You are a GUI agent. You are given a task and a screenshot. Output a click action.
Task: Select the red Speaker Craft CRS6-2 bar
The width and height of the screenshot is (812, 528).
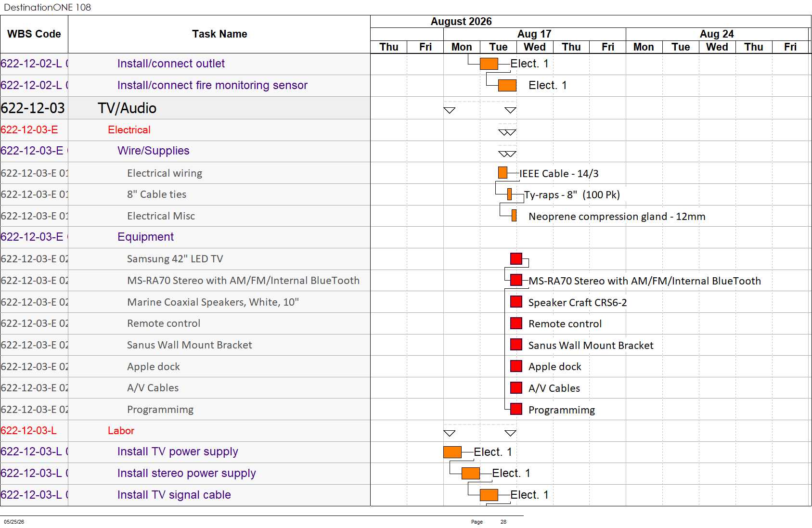[516, 302]
